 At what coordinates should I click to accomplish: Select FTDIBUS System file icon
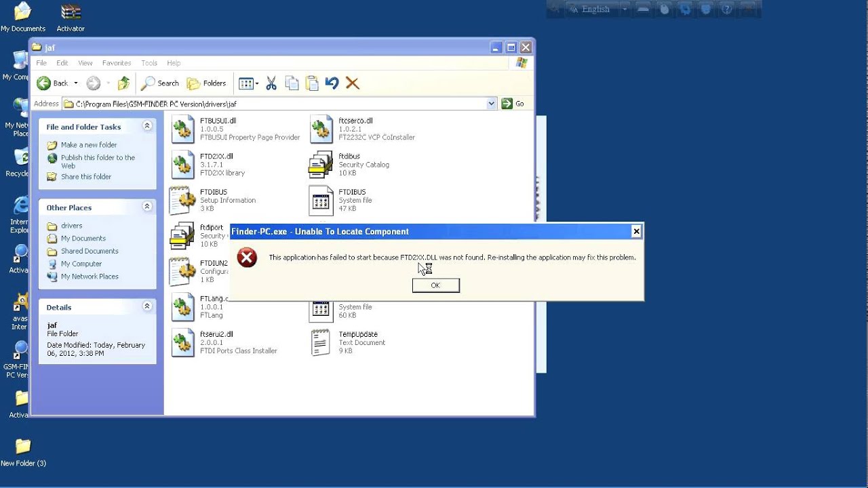321,201
